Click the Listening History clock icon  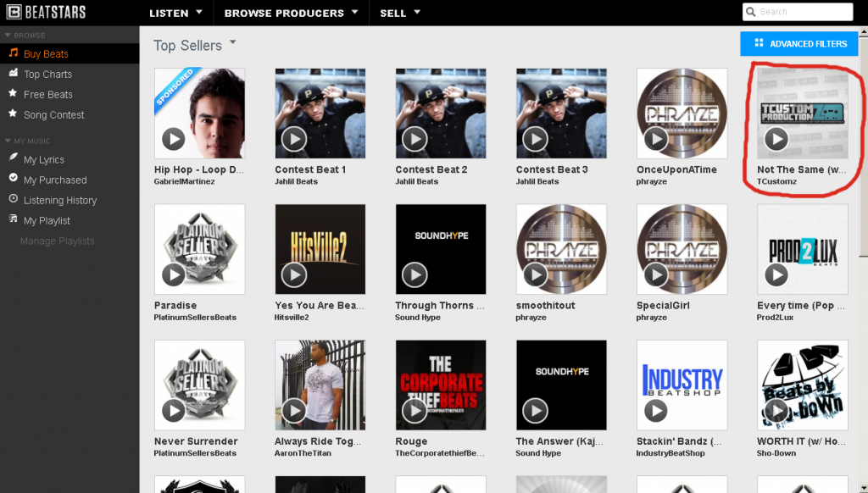pyautogui.click(x=14, y=198)
